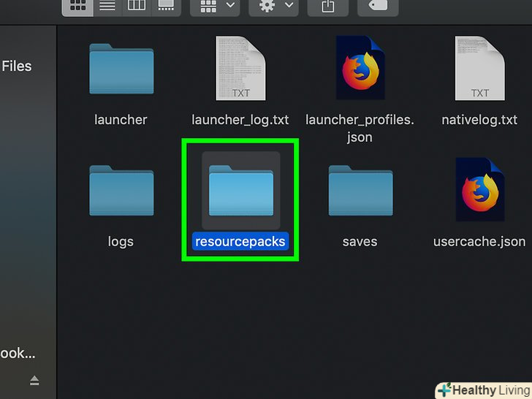Click the Share toolbar button
Viewport: 532px width, 399px height.
coord(328,6)
